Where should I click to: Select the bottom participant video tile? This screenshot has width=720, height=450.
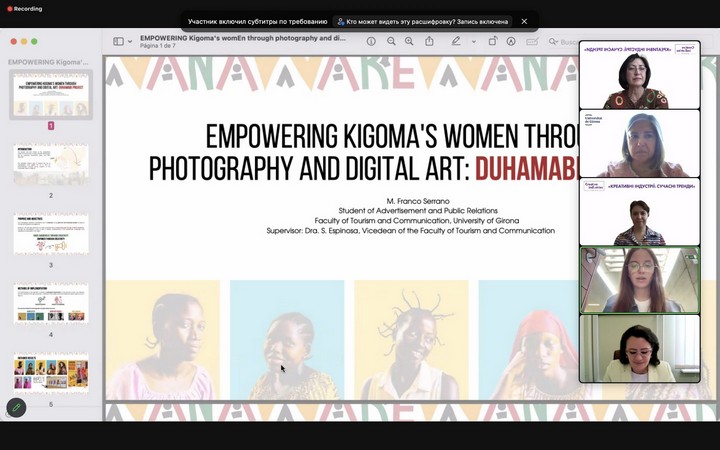[x=639, y=348]
